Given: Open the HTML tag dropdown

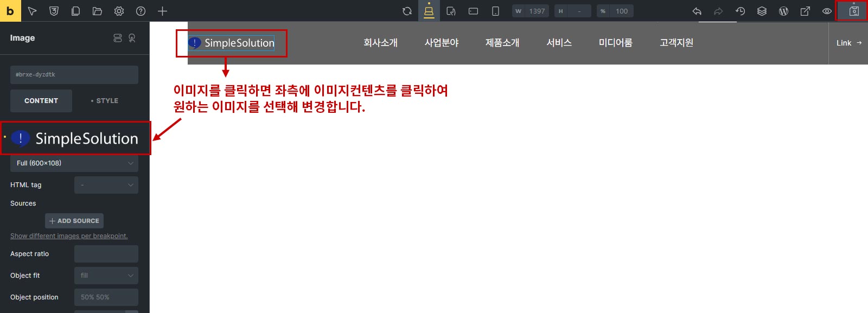Looking at the screenshot, I should click(x=106, y=185).
